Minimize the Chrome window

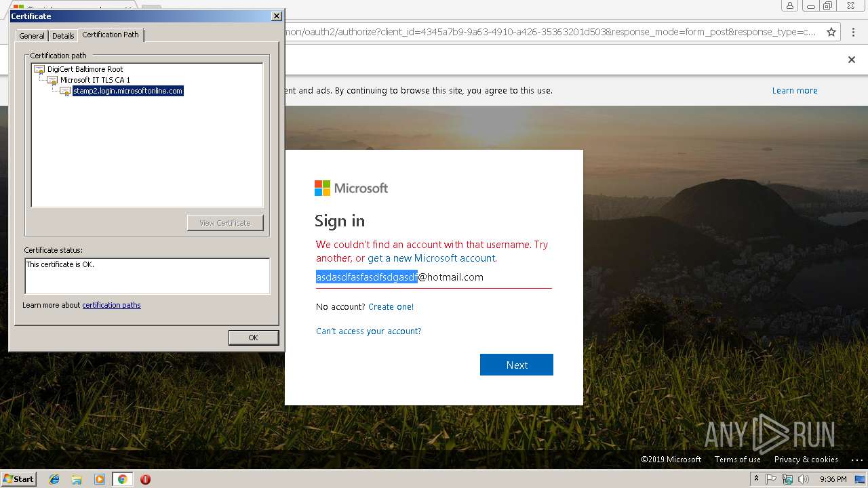(810, 6)
